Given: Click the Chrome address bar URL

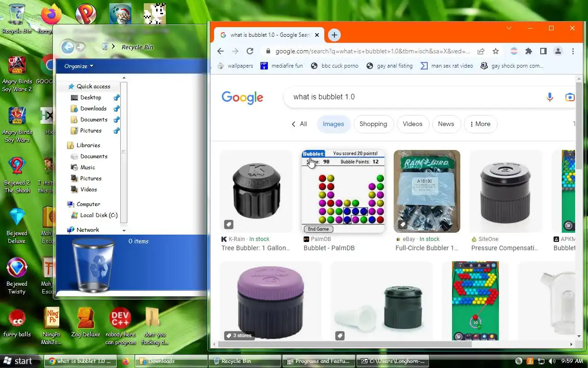Looking at the screenshot, I should [x=373, y=51].
